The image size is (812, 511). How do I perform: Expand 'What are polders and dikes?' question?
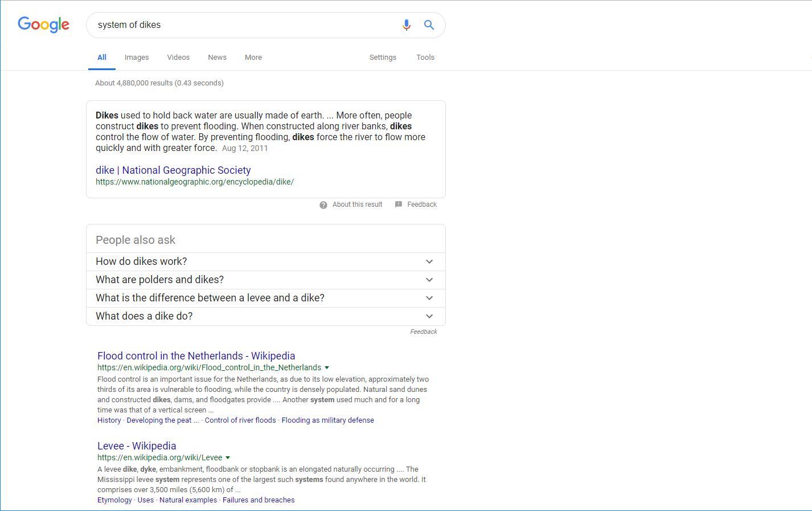coord(266,280)
